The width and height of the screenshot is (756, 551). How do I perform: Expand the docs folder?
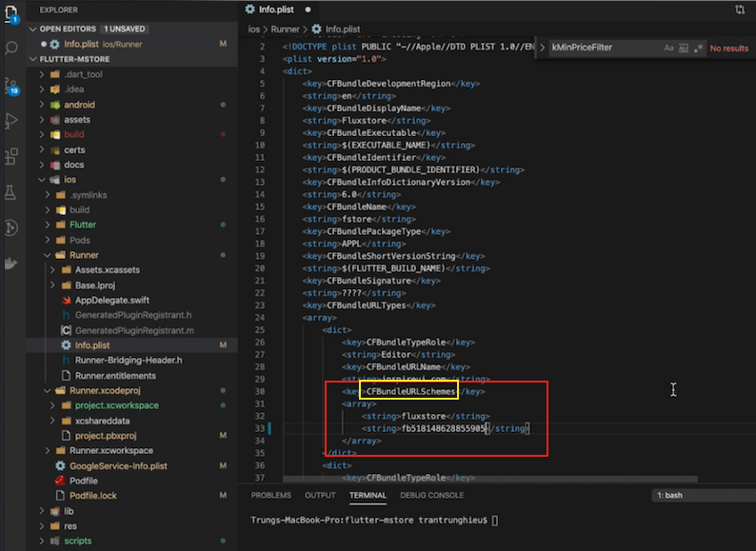(x=42, y=165)
